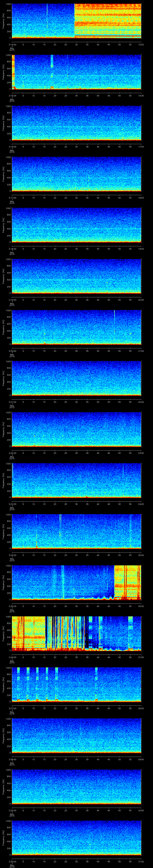Select the spectrogram plot starting at 3:18:00
Viewport: 153px width, 868px height.
[x=76, y=225]
